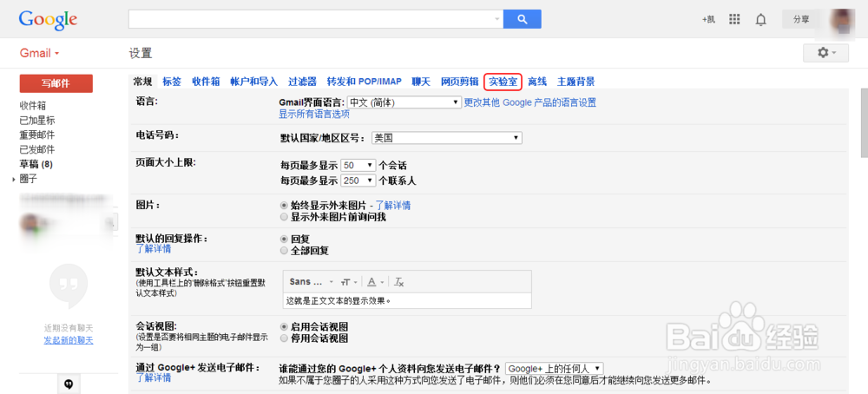868x394 pixels.
Task: Open 已发邮件 in the left sidebar
Action: tap(37, 149)
